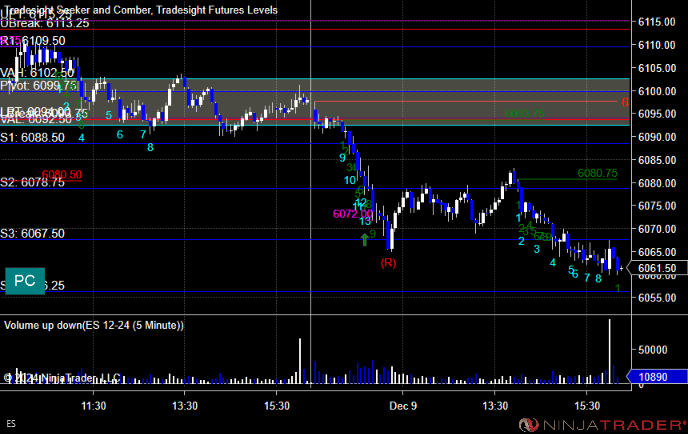Image resolution: width=688 pixels, height=434 pixels.
Task: Click the Pivot: 6099.75 level label
Action: (x=38, y=85)
